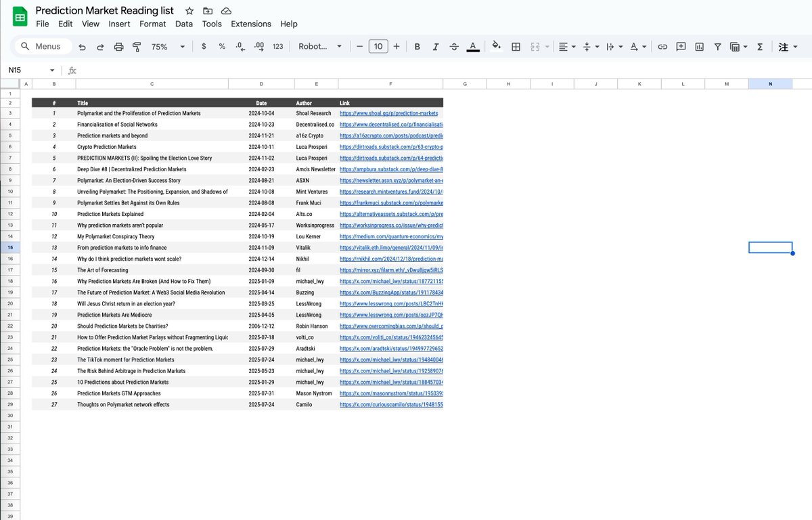The height and width of the screenshot is (520, 812).
Task: Click the name box showing N15
Action: (27, 70)
